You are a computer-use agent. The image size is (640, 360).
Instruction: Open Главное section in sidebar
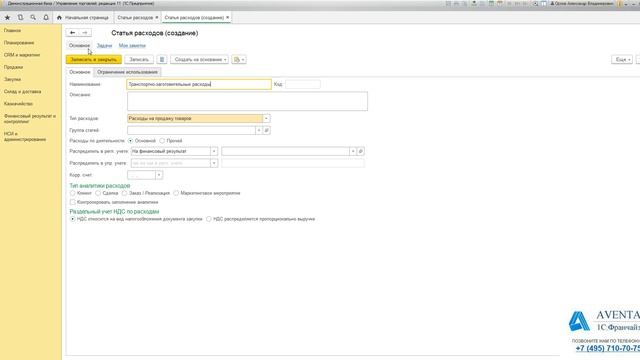coord(12,30)
